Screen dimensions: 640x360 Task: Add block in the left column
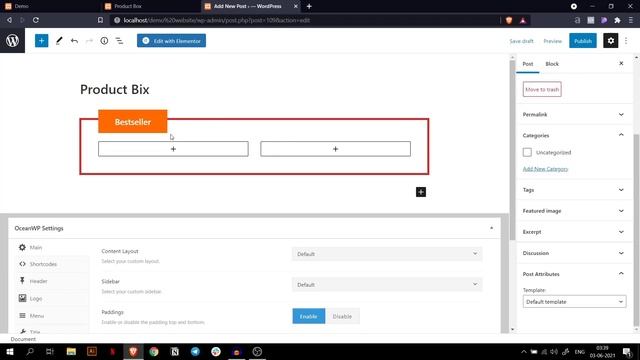click(173, 149)
